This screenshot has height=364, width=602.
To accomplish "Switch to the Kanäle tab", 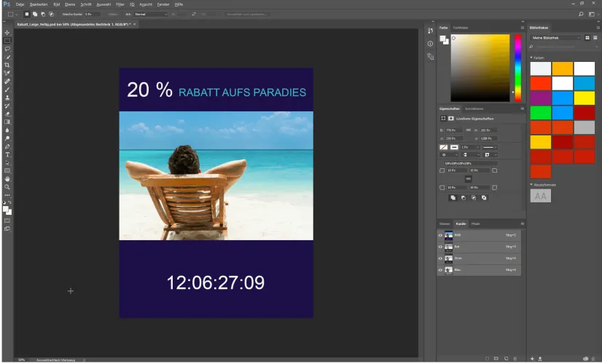I will (461, 224).
